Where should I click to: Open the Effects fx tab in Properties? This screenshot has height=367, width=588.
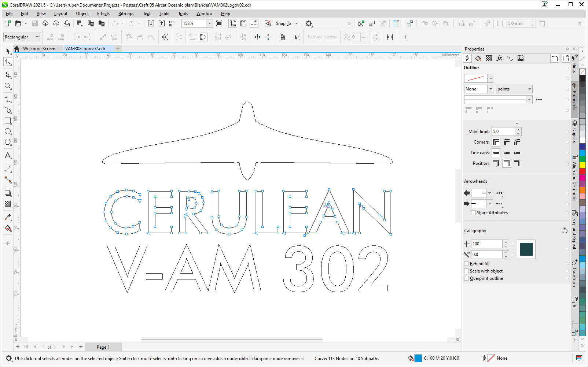coord(499,58)
